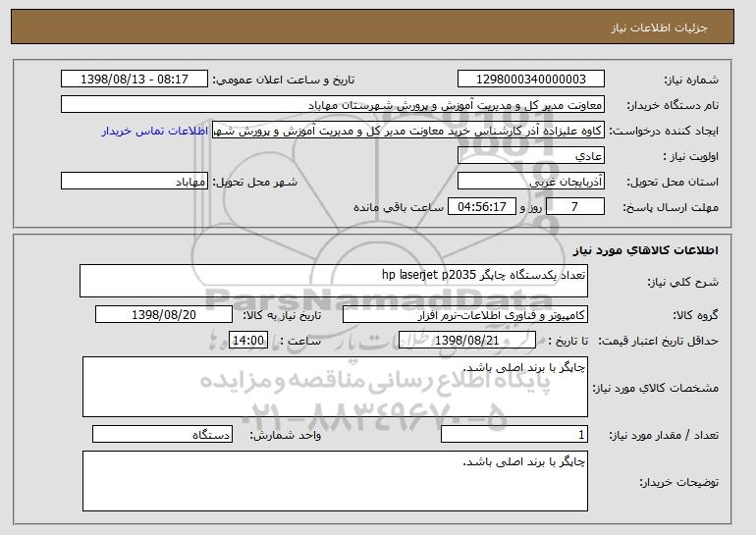Click the مهلت ارسال پاسخ label
This screenshot has width=756, height=535.
(x=671, y=208)
